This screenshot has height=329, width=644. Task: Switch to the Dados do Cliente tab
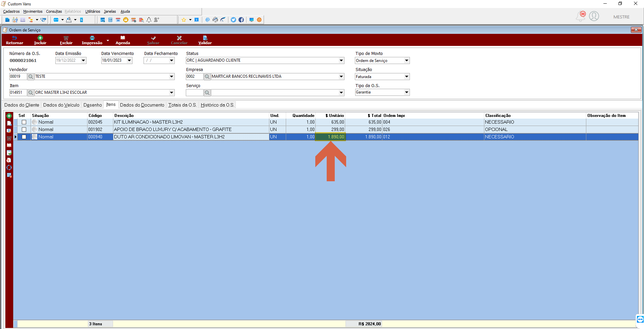pyautogui.click(x=21, y=105)
